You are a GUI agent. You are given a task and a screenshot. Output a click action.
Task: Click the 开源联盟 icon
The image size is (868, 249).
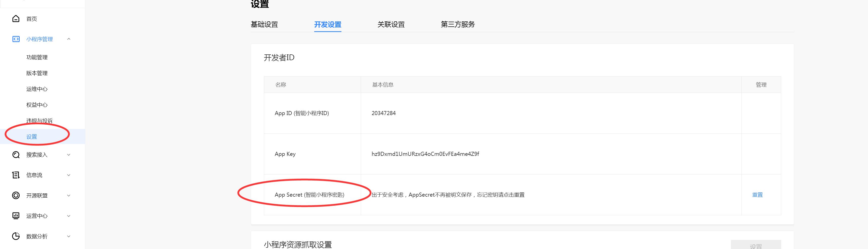pyautogui.click(x=16, y=195)
